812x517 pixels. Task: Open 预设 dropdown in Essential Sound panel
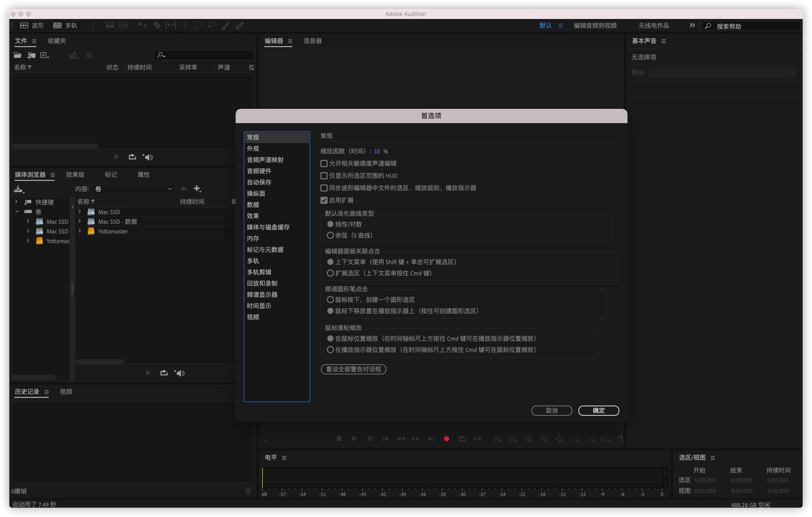click(723, 73)
